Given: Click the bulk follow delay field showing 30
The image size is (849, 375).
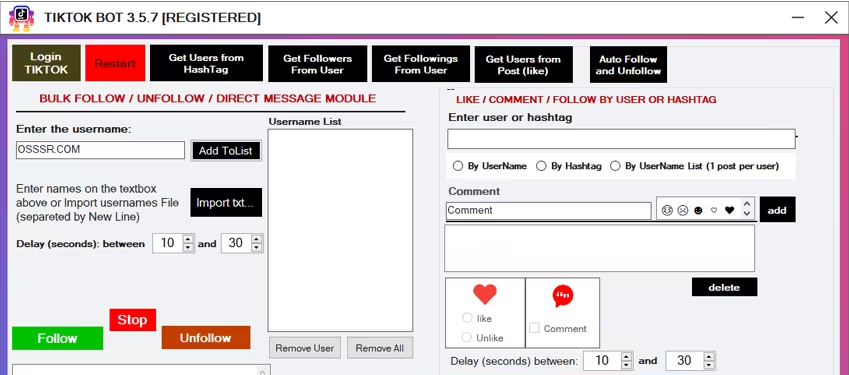Looking at the screenshot, I should coord(236,243).
